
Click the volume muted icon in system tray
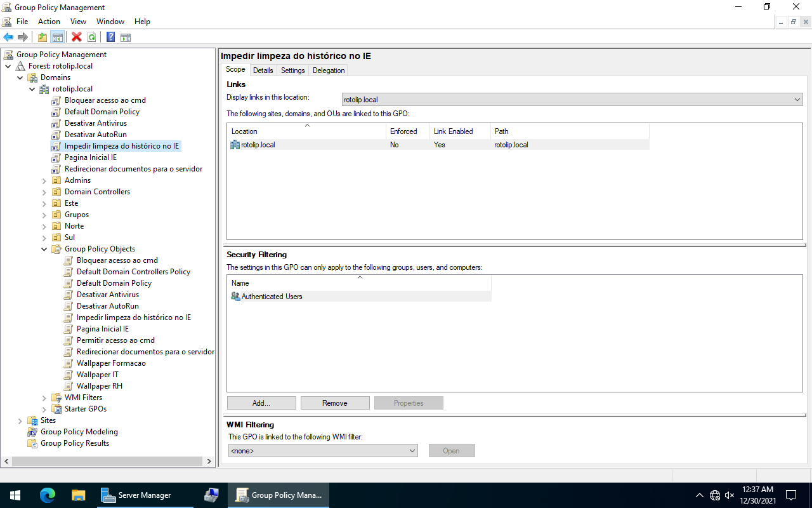click(x=730, y=495)
